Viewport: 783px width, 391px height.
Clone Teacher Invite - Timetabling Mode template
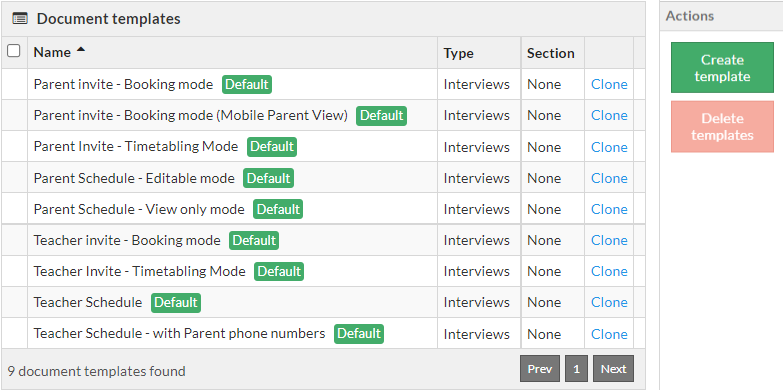click(x=609, y=271)
